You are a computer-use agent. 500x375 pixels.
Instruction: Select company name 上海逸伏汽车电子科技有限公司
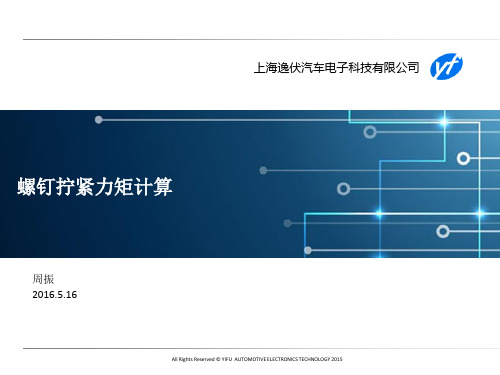click(x=337, y=68)
